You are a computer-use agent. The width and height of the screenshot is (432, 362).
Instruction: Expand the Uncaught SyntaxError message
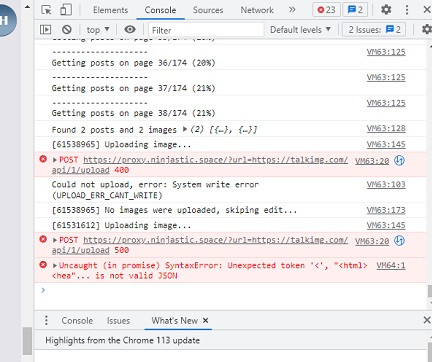coord(55,266)
